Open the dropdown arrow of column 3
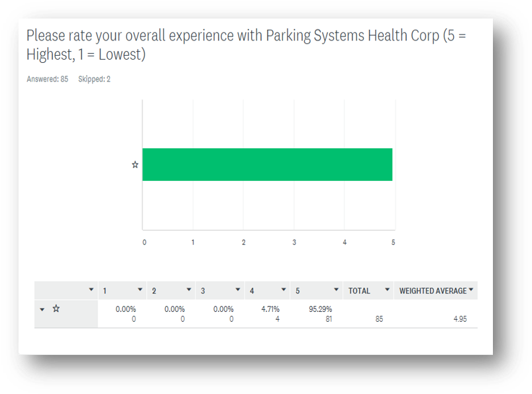This screenshot has height=394, width=532. click(237, 289)
